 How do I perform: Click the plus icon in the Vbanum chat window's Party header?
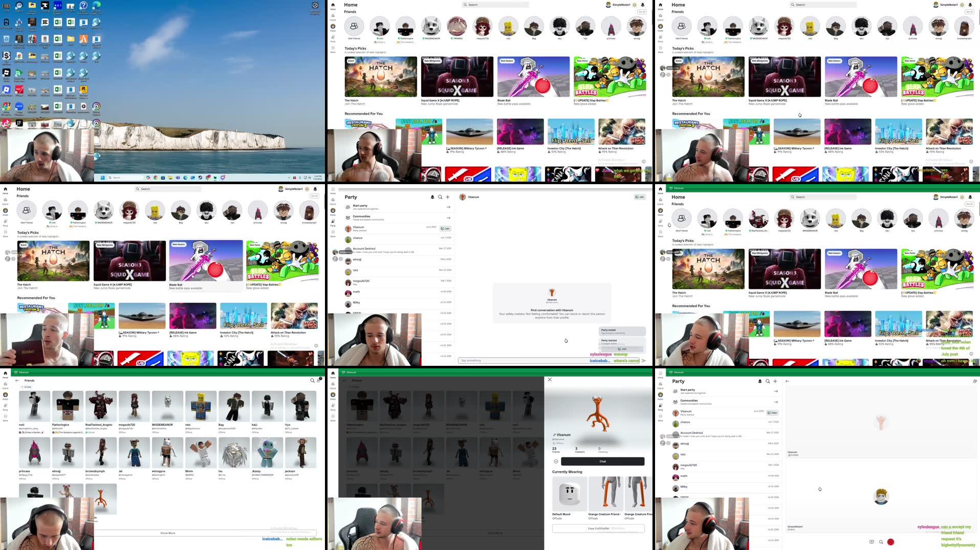[448, 197]
